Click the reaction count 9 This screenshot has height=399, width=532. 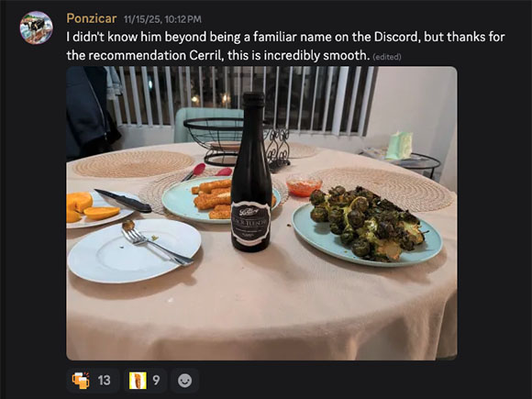[x=156, y=381]
